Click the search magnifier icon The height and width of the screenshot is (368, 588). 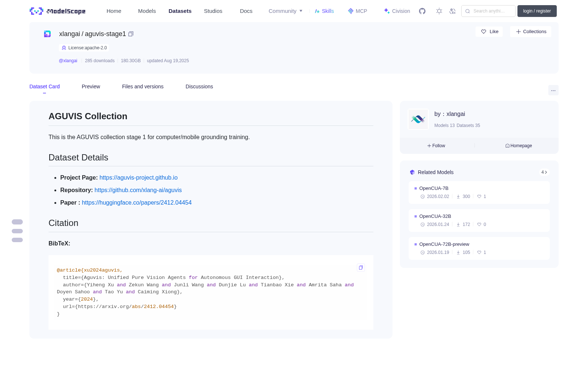[x=468, y=11]
